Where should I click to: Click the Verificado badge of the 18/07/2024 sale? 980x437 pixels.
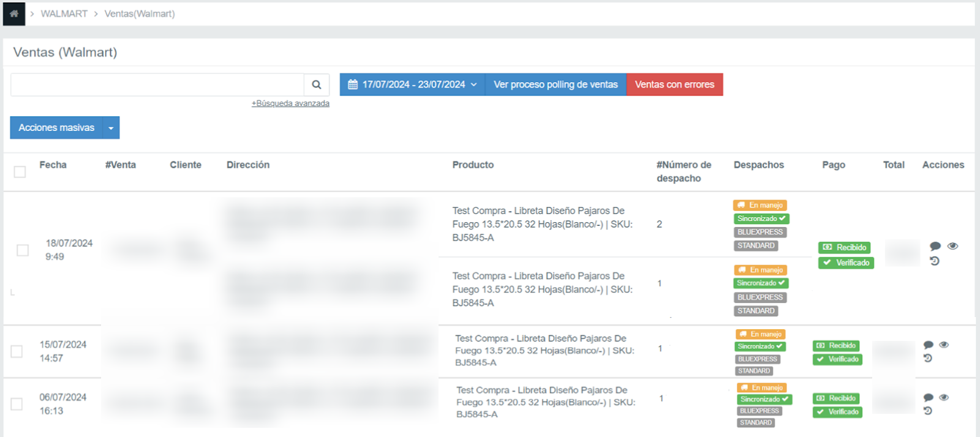[x=846, y=263]
